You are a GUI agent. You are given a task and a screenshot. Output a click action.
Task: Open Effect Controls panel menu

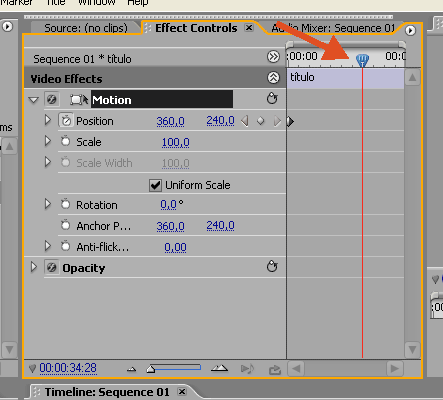(x=411, y=30)
